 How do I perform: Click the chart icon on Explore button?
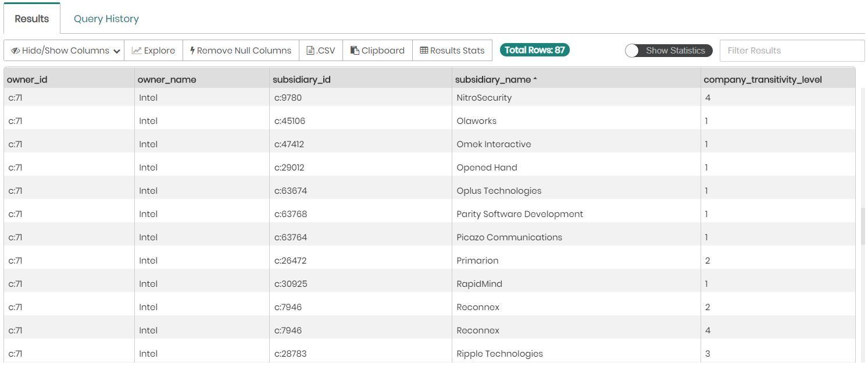click(137, 51)
